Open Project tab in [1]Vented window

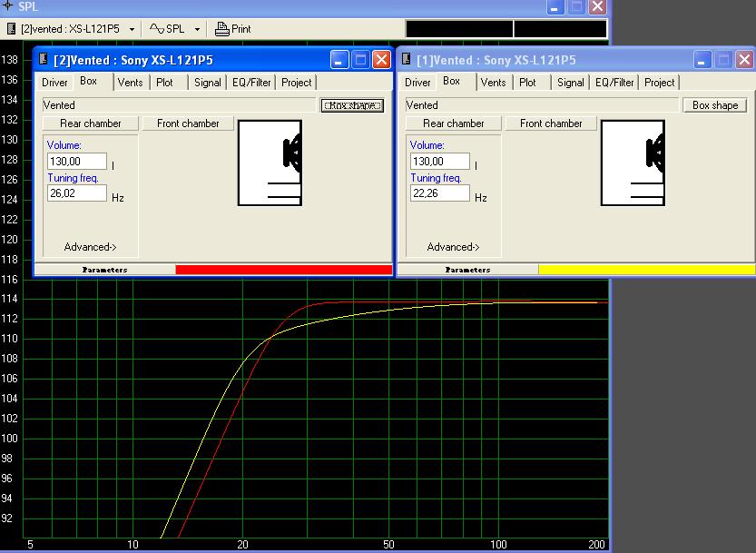click(x=659, y=83)
